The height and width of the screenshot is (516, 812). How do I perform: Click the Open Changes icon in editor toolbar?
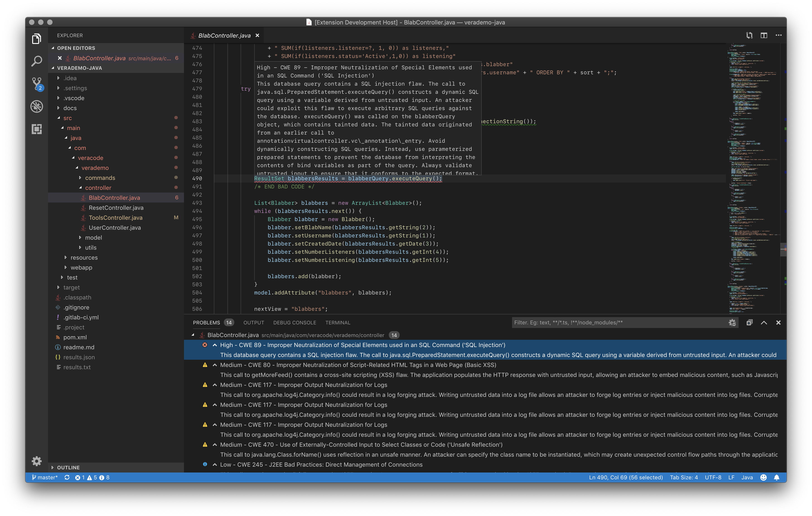click(749, 35)
